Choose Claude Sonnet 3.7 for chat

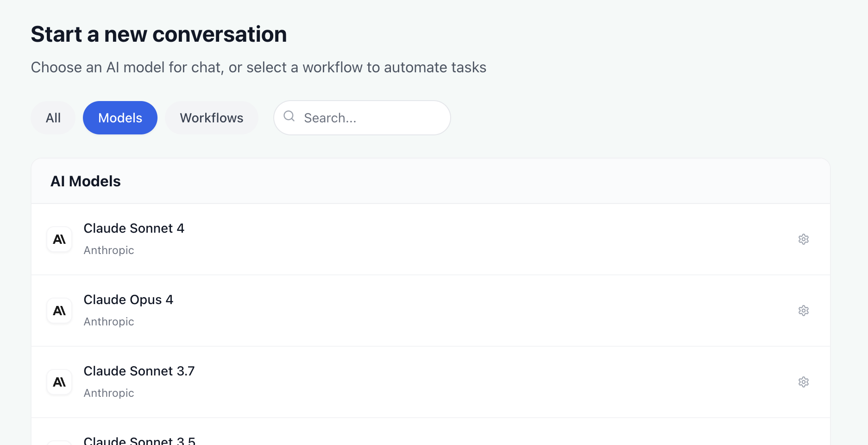click(324, 382)
